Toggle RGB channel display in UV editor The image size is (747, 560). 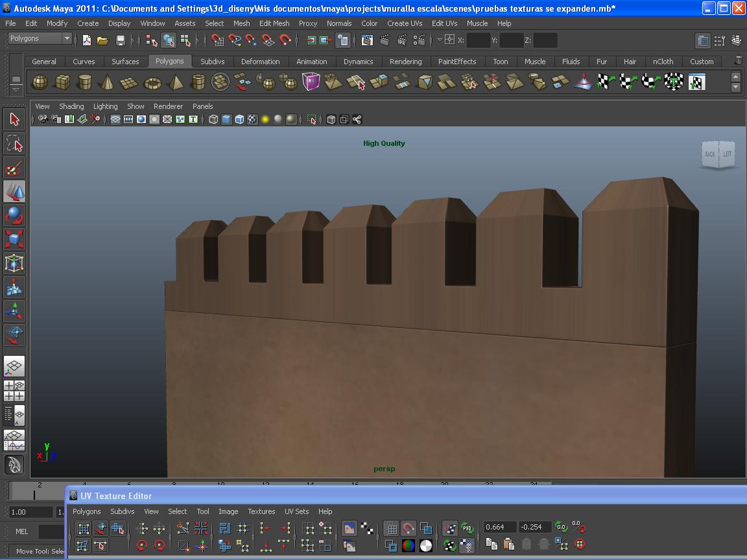pyautogui.click(x=409, y=545)
